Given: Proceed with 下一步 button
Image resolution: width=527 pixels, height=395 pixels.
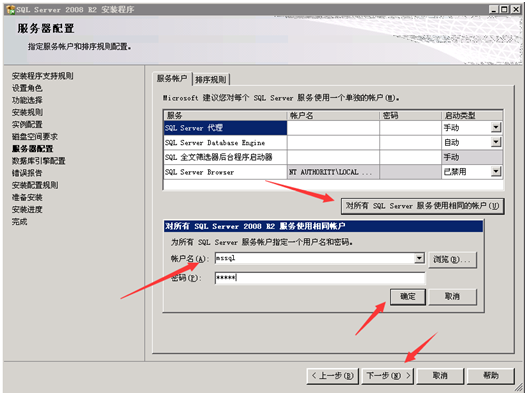Looking at the screenshot, I should coord(388,376).
